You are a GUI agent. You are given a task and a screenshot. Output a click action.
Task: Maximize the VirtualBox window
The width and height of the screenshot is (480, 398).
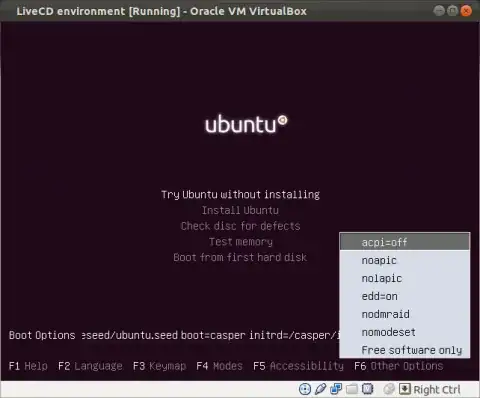tap(452, 11)
